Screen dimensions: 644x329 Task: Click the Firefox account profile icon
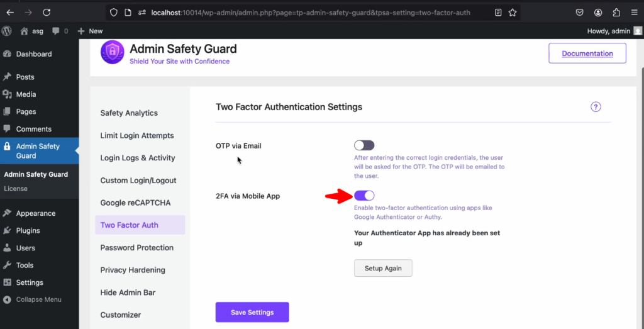tap(597, 12)
